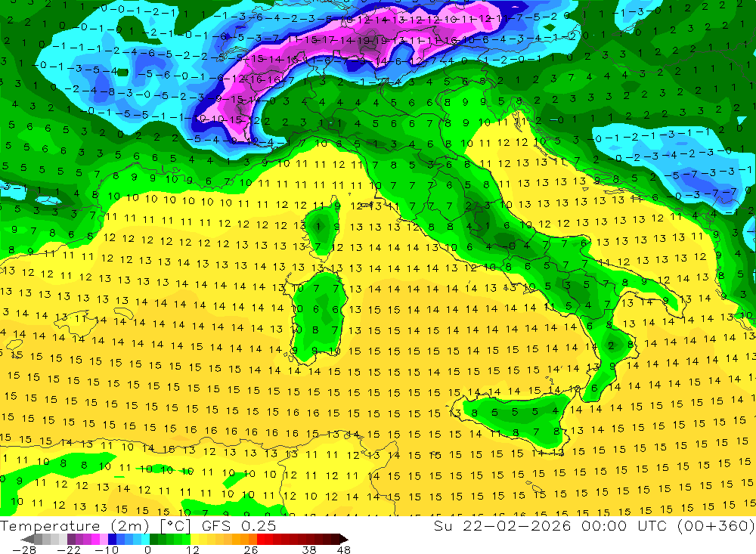This screenshot has height=554, width=756.
Task: Click the '(00+360)' forecast hour text
Action: point(715,525)
